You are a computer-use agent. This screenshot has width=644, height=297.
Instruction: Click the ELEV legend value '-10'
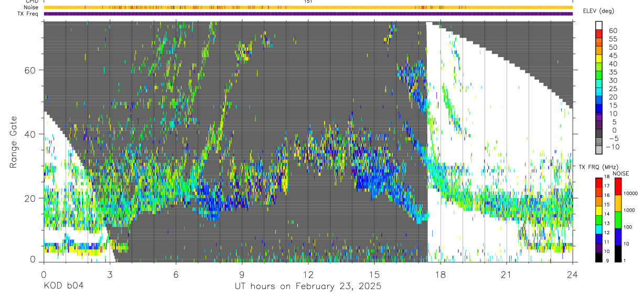click(x=613, y=147)
